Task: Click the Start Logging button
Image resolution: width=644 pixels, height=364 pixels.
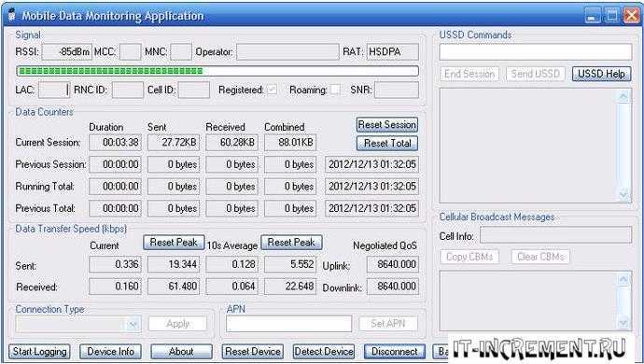Action: [39, 352]
